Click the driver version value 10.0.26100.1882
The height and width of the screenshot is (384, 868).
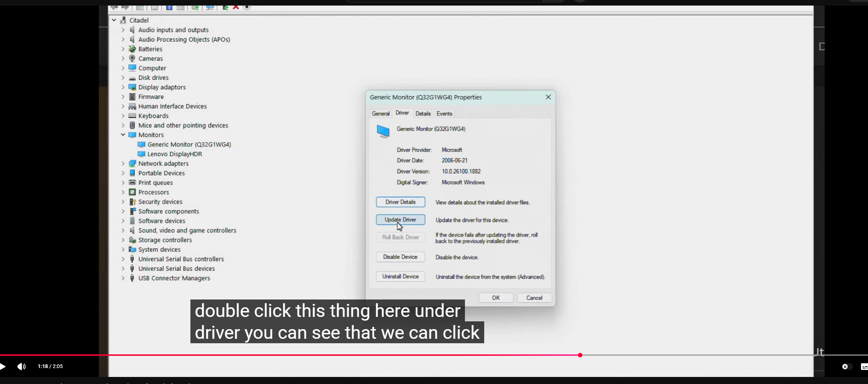(x=461, y=171)
